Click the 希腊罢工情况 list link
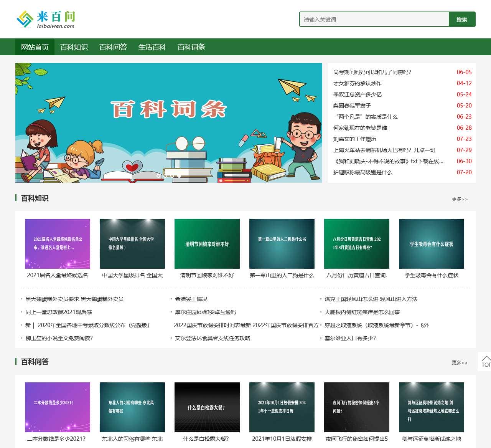This screenshot has width=491, height=448. (191, 299)
